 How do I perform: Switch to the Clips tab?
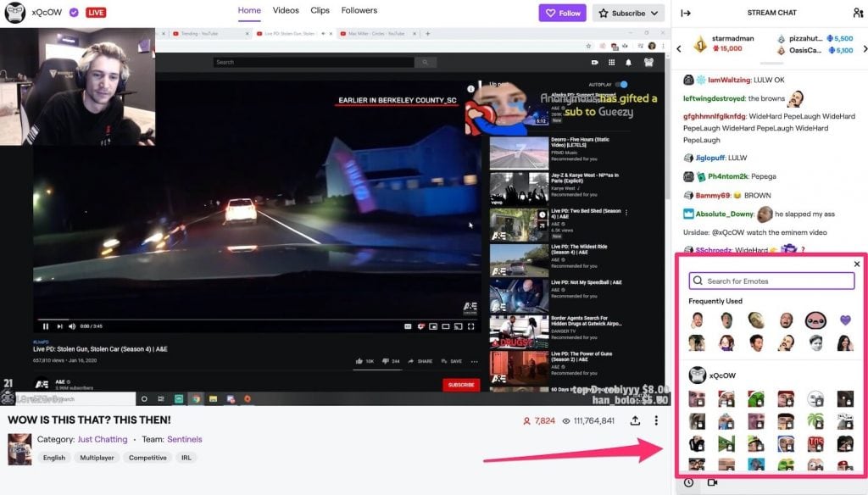320,10
